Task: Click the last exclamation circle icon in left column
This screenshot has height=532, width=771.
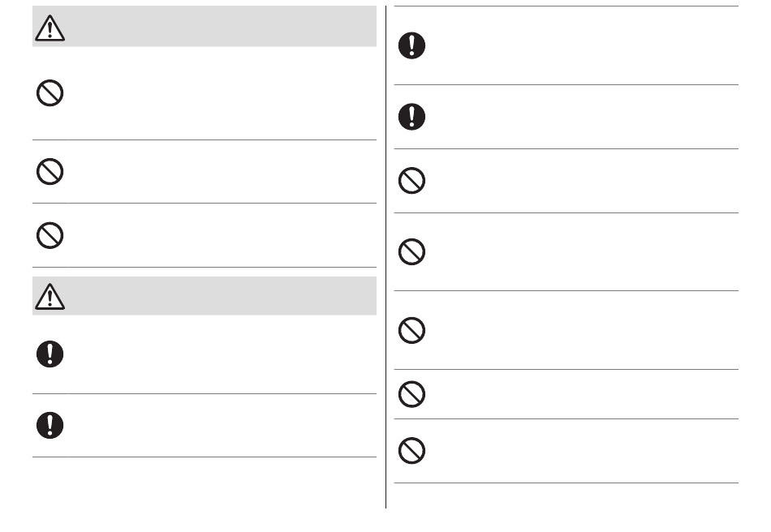Action: click(50, 425)
